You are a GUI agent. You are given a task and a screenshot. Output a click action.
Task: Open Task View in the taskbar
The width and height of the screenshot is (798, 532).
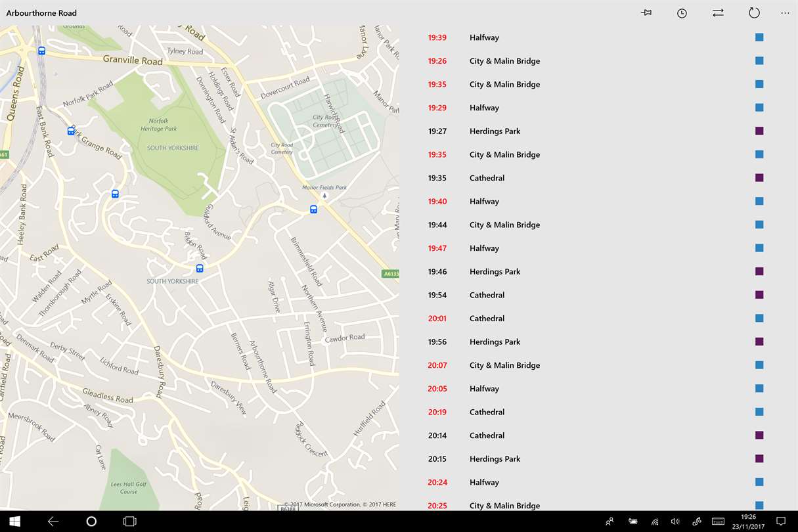coord(130,521)
